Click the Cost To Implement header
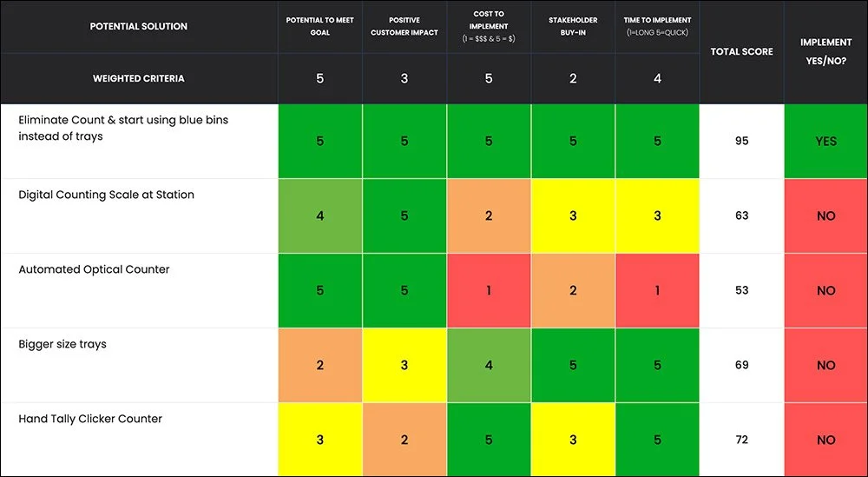Screen dimensions: 868x477 (488, 27)
